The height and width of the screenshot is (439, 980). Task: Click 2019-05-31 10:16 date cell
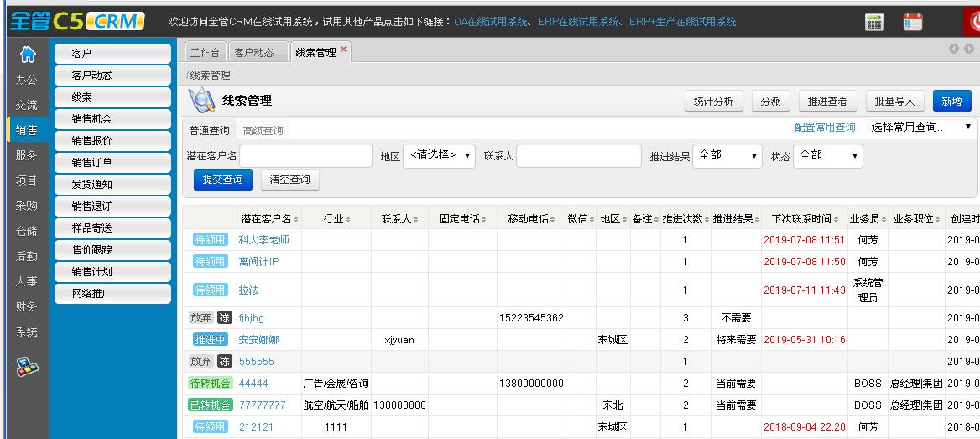click(x=805, y=340)
